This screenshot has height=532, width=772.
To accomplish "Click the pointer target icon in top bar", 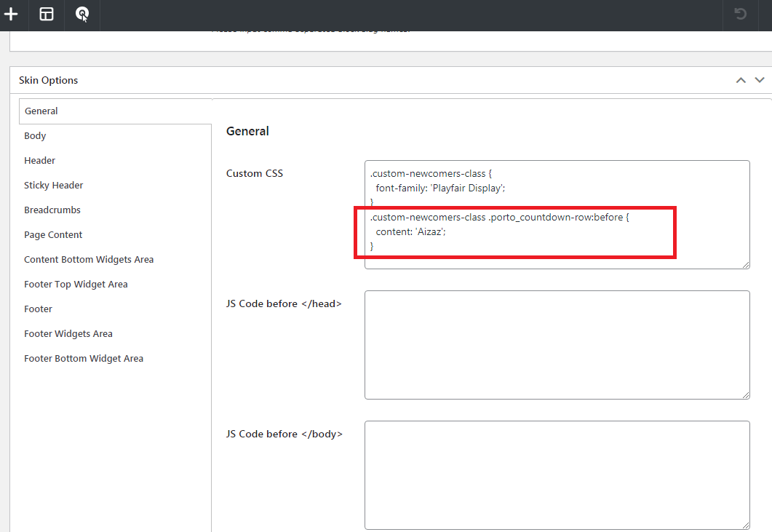I will coord(82,15).
